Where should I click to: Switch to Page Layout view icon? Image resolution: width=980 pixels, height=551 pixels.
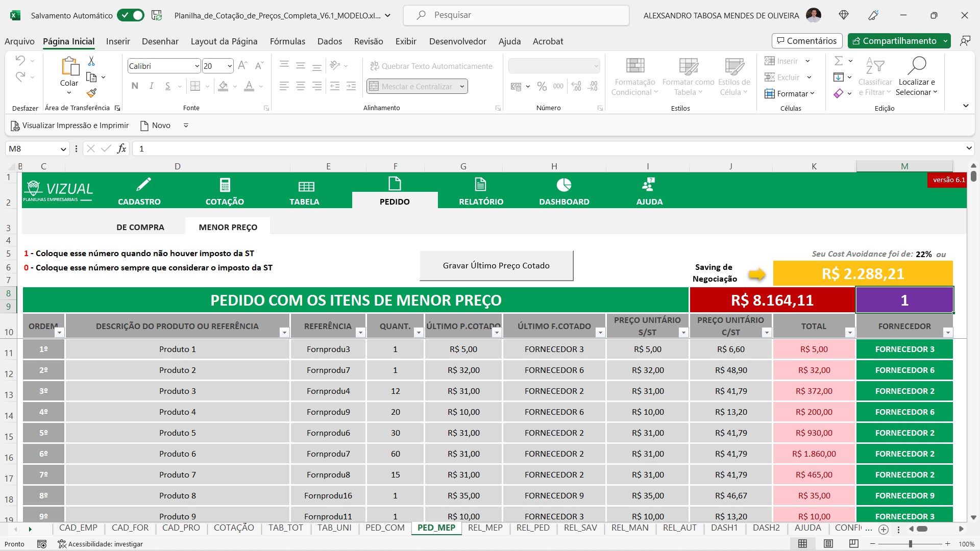828,544
